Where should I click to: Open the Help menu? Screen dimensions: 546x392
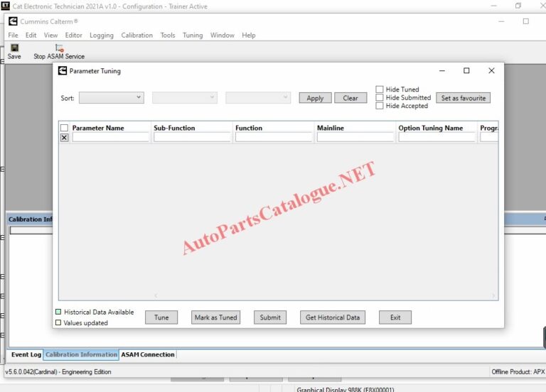[249, 35]
